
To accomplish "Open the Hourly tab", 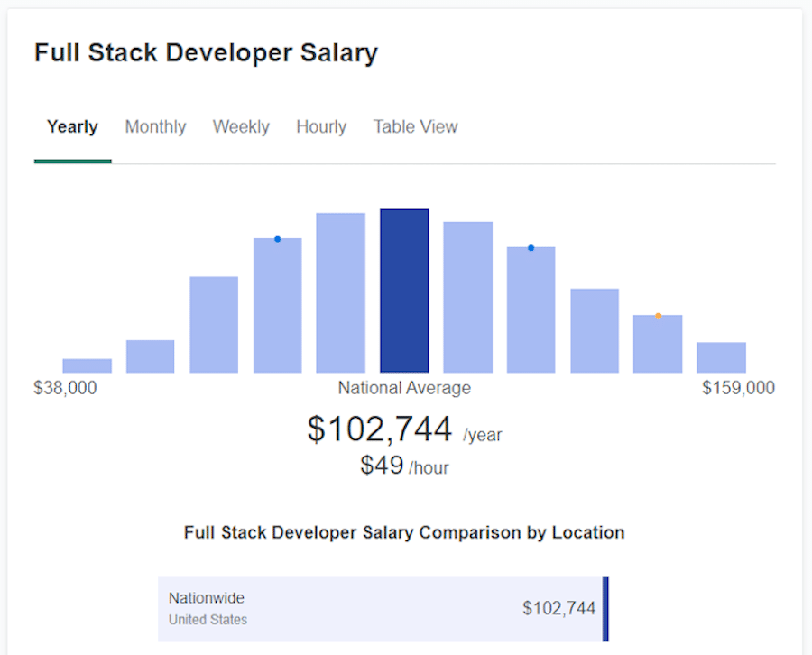I will tap(321, 126).
